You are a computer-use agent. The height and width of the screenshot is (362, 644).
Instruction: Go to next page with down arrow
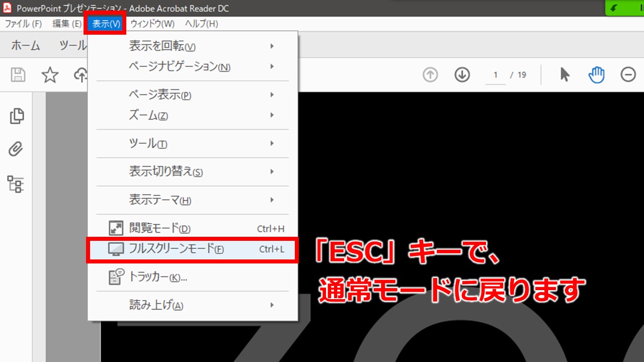click(462, 75)
